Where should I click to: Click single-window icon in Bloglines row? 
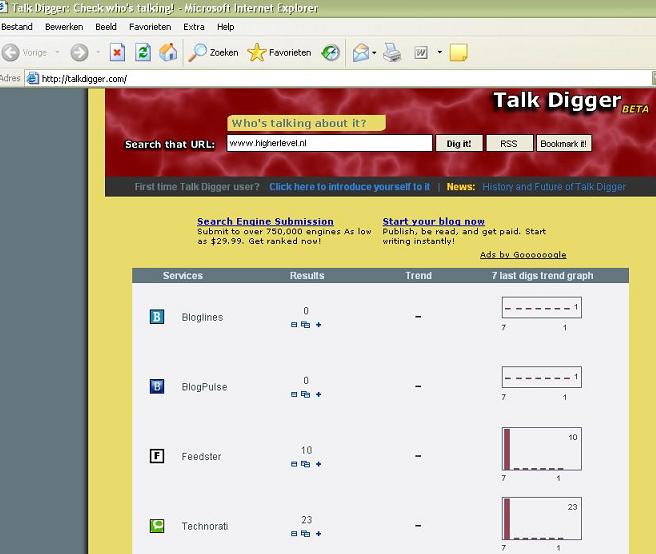click(x=294, y=325)
